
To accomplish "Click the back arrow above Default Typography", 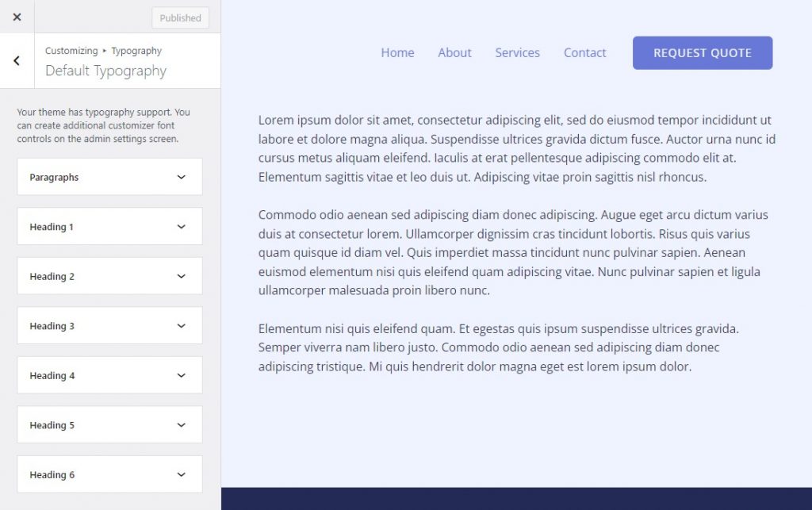I will [x=16, y=60].
